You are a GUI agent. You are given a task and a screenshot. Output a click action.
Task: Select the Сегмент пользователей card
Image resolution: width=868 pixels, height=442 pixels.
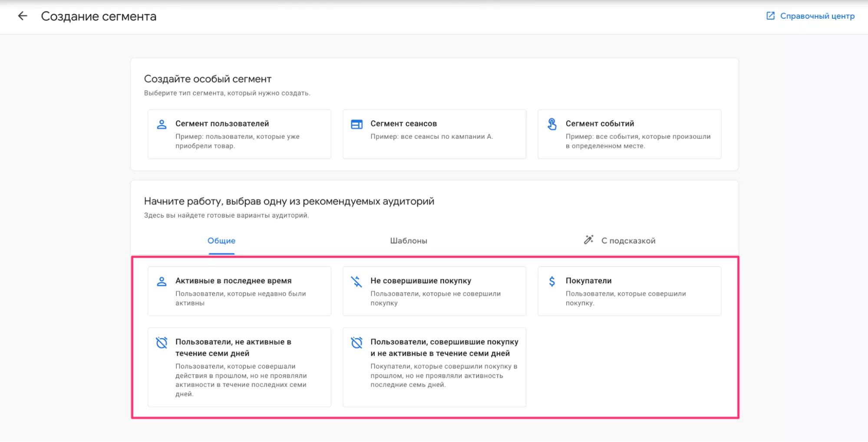pyautogui.click(x=239, y=134)
